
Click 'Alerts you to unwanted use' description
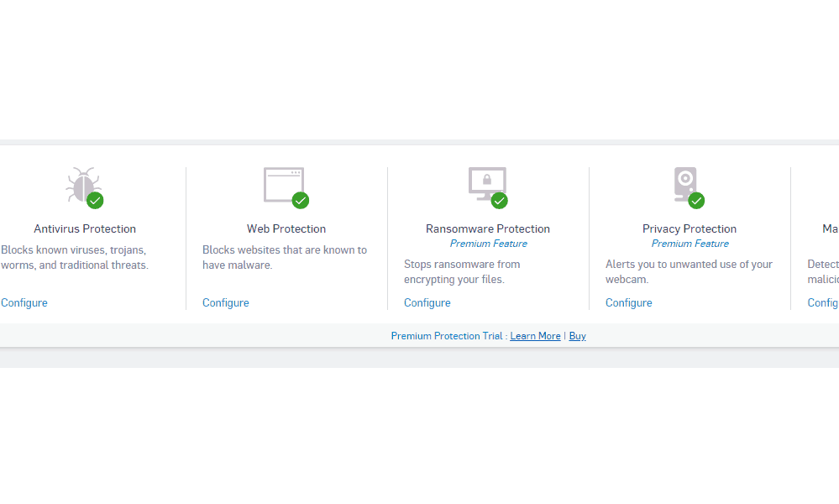click(x=690, y=272)
